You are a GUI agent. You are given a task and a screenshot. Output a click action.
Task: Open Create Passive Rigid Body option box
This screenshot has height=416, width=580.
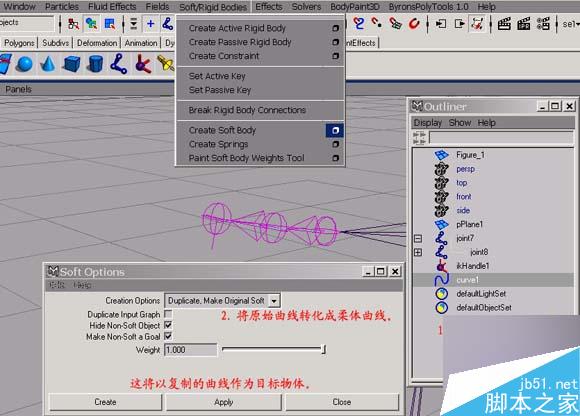click(335, 42)
